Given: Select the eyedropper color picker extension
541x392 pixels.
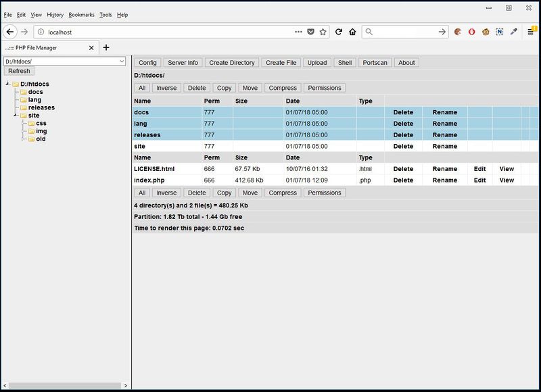Looking at the screenshot, I should click(514, 32).
